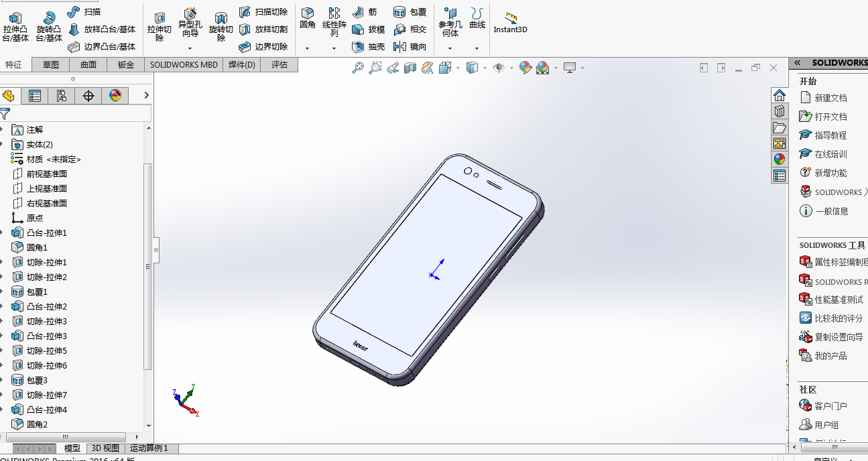Open the PropertyManager tab
This screenshot has height=461, width=868.
35,96
